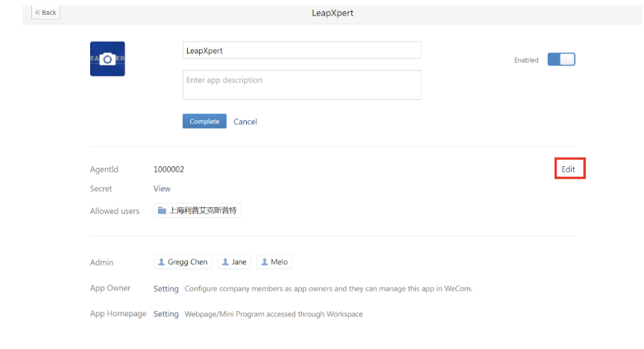
Task: Click the folder icon in Allowed users
Action: [x=162, y=210]
